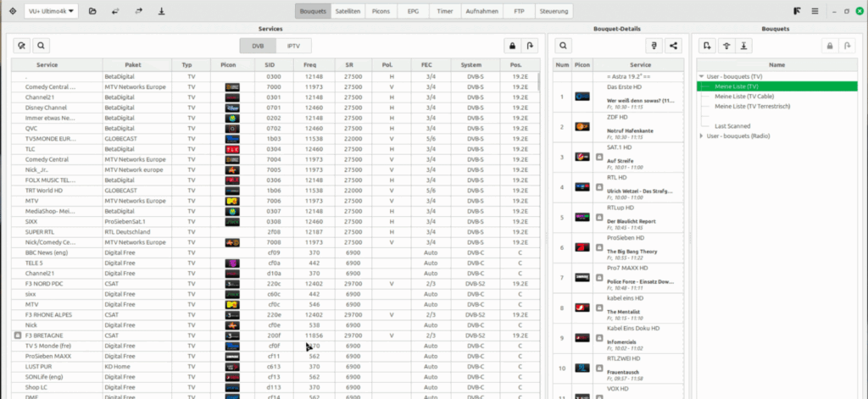
Task: Expand the User - bouquets (Radio) node
Action: coord(702,136)
